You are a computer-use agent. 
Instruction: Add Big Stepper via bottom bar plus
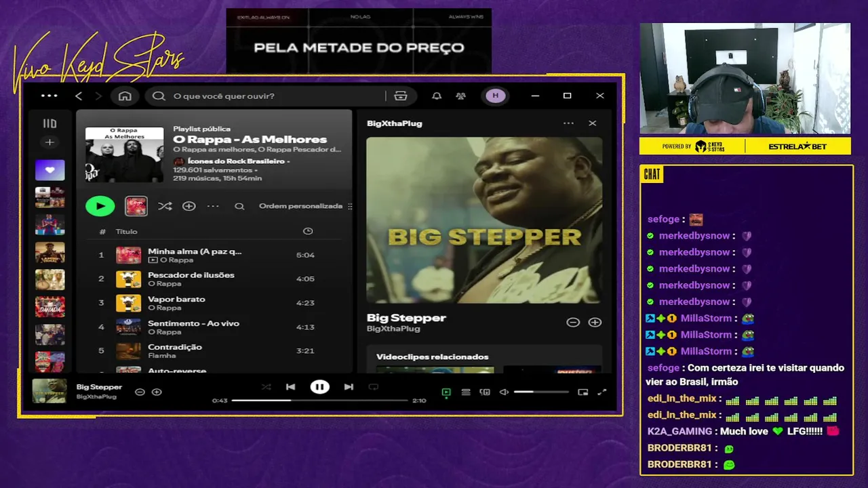(x=157, y=392)
